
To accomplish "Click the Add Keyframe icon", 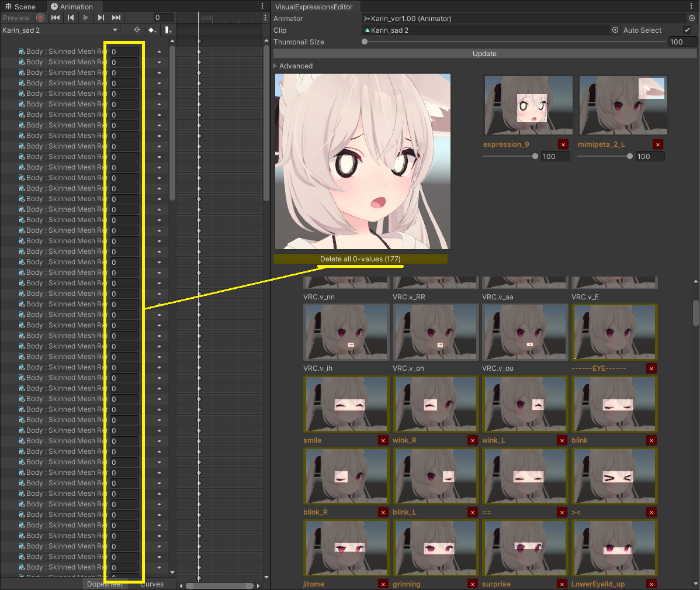I will [x=153, y=30].
